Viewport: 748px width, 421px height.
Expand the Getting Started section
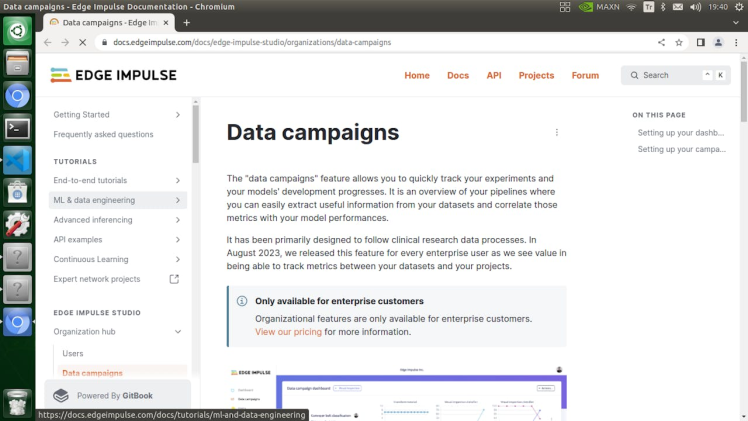pos(178,115)
